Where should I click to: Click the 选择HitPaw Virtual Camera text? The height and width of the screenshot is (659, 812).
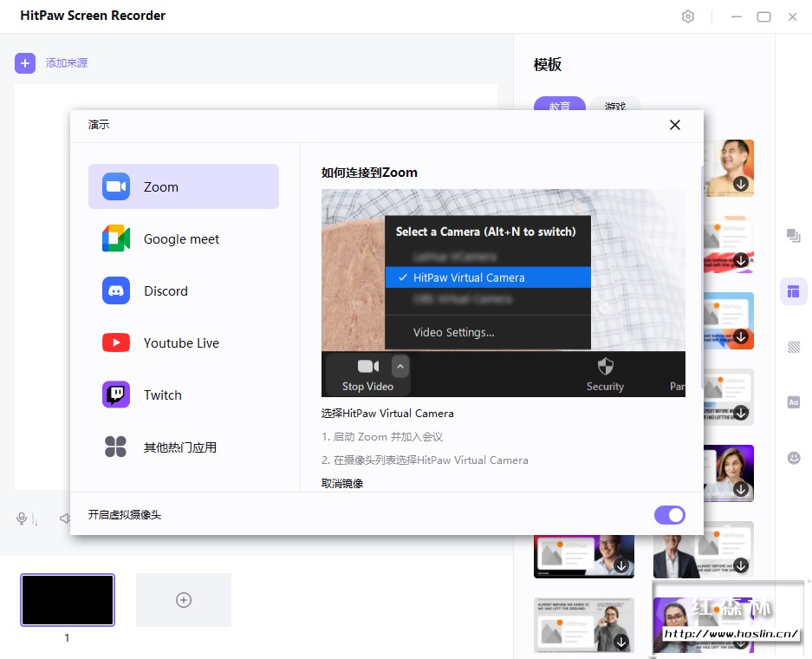pos(387,414)
